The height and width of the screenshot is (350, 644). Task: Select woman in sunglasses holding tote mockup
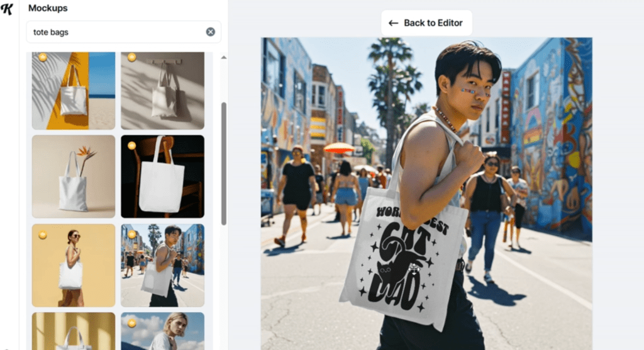click(74, 265)
